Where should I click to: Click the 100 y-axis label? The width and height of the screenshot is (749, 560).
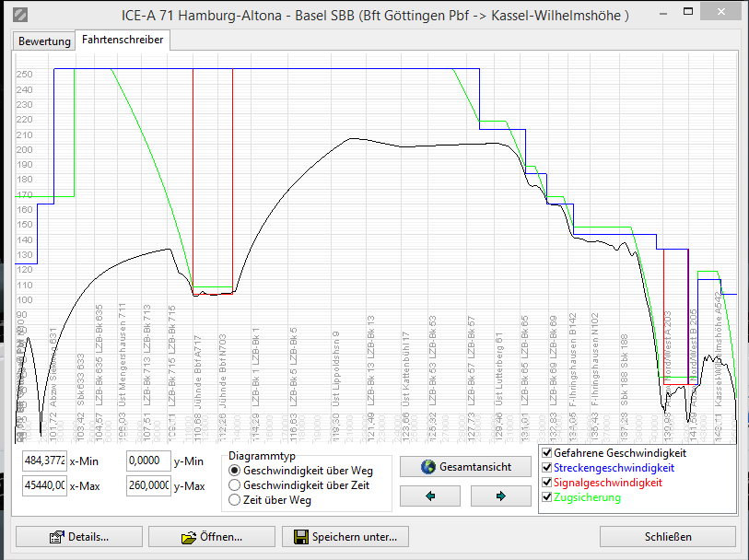click(x=24, y=300)
